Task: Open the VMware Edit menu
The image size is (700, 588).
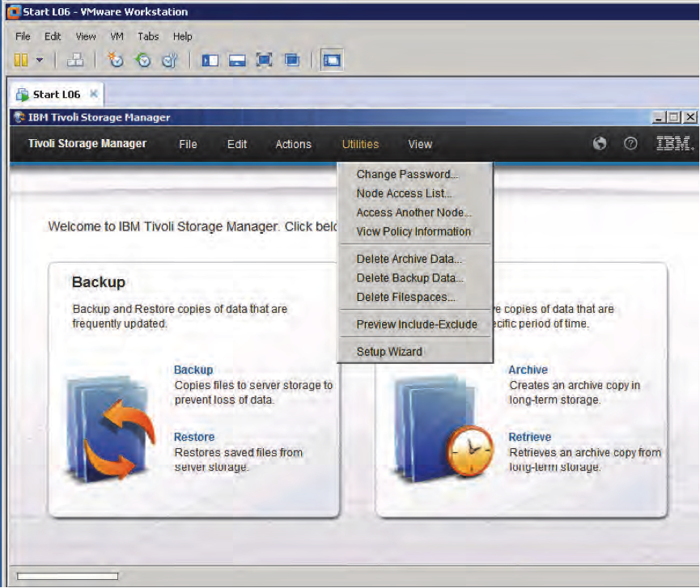Action: (53, 36)
